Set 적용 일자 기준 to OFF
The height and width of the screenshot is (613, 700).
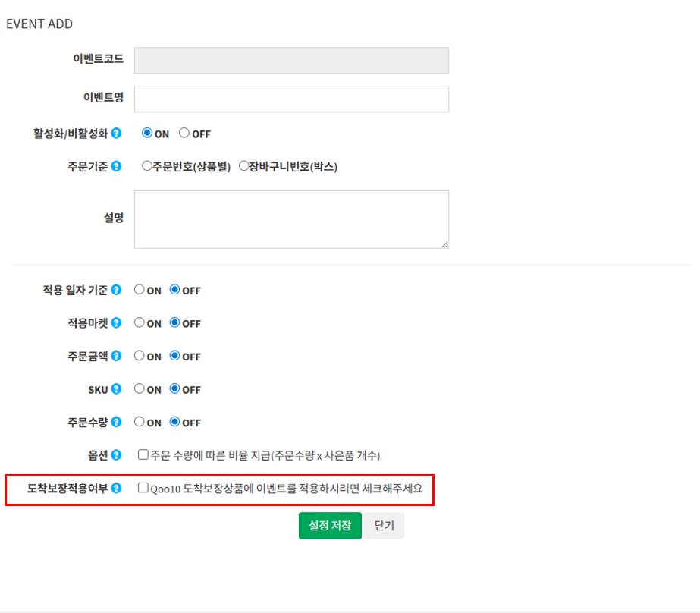[174, 289]
